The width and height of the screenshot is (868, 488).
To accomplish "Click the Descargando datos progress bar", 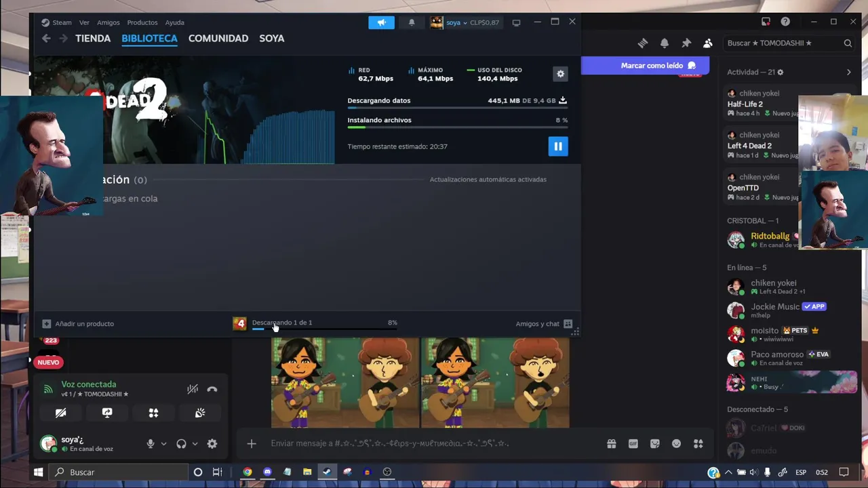I will coord(458,108).
